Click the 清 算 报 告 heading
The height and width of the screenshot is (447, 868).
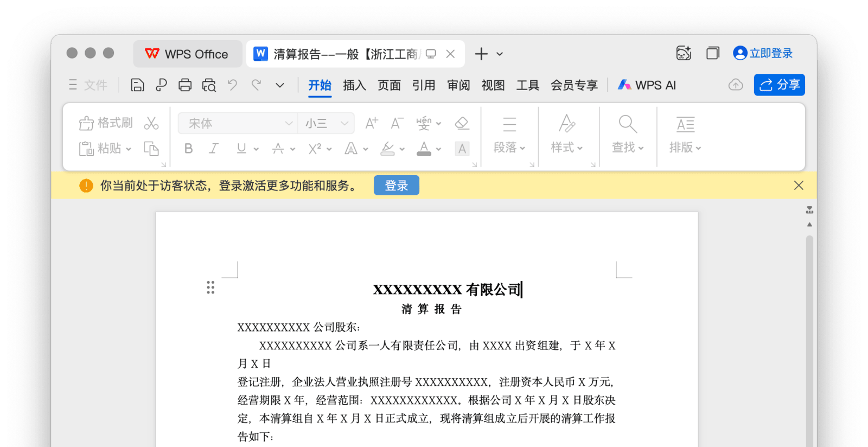[x=431, y=309]
